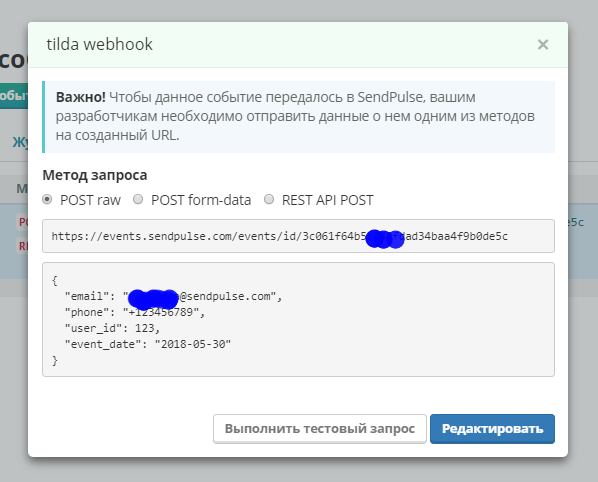Click the "Важно!" notice text

[295, 116]
